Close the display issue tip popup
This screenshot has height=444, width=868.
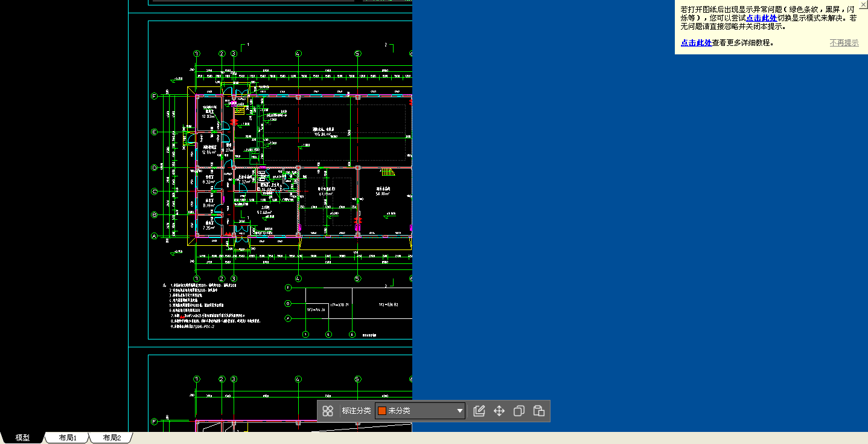863,4
